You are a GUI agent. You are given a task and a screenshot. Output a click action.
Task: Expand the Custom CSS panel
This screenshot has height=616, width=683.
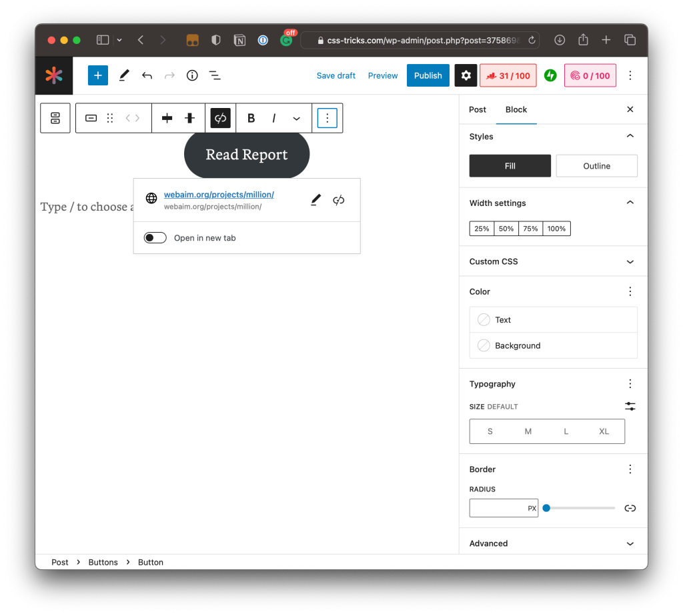630,261
